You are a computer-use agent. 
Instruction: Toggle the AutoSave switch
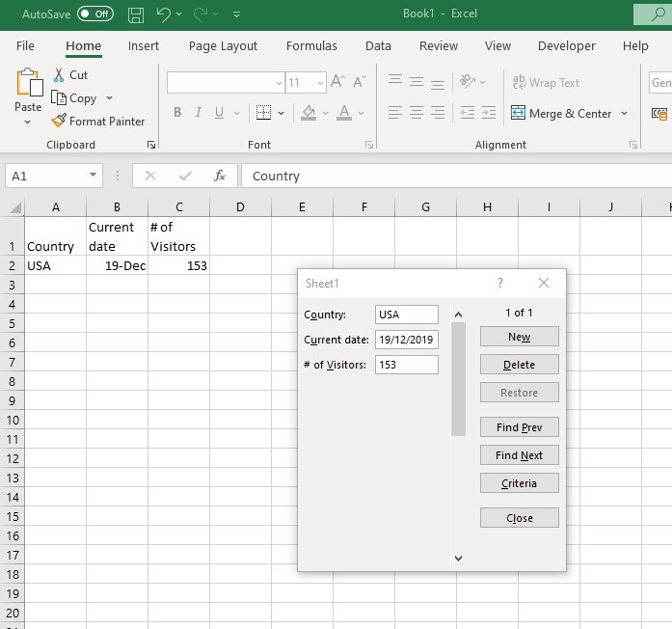(95, 14)
